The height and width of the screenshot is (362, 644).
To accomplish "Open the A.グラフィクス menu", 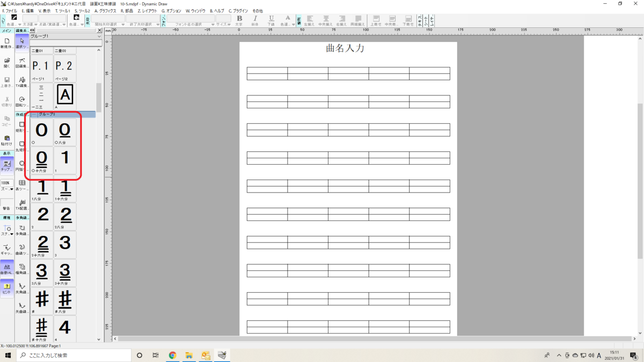I will pos(105,11).
